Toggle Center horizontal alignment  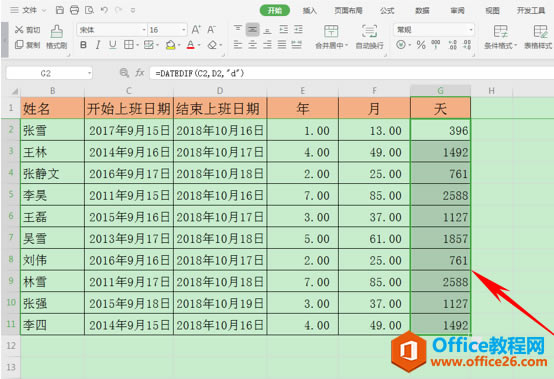(252, 45)
